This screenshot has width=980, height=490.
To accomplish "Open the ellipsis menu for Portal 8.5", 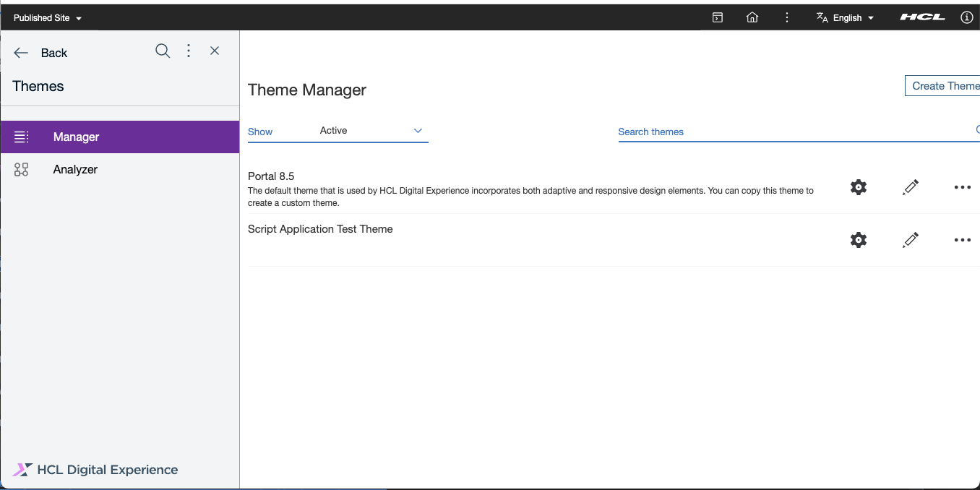I will pos(962,186).
